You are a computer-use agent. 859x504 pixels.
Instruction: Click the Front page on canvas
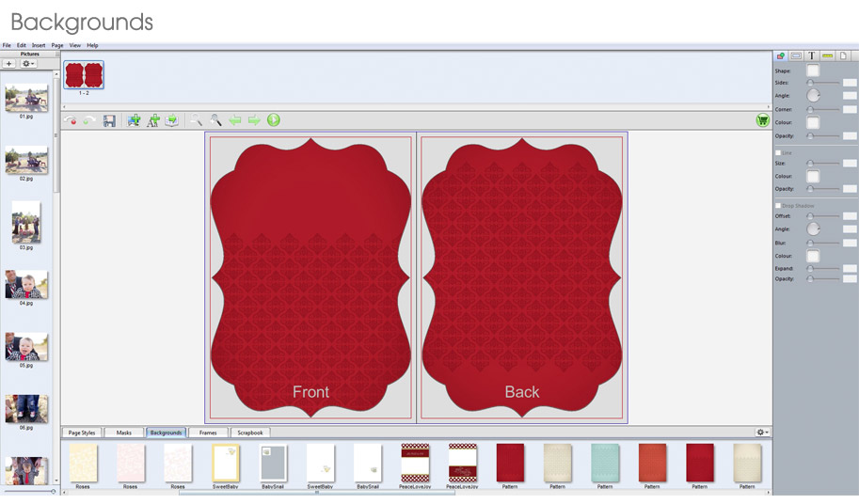310,277
